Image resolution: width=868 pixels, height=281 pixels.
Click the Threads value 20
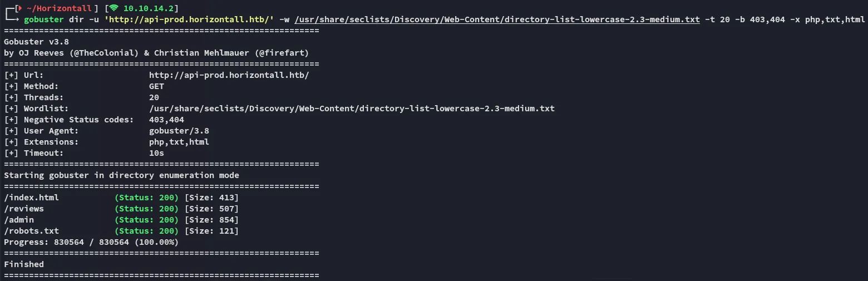pyautogui.click(x=154, y=97)
